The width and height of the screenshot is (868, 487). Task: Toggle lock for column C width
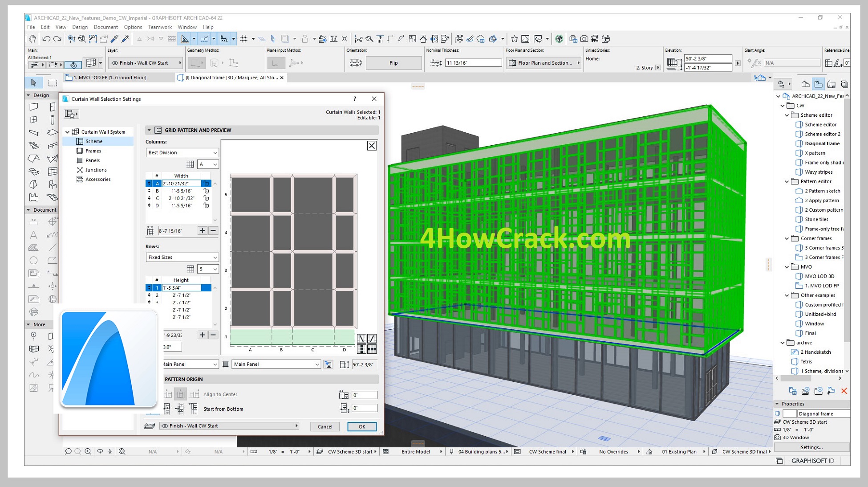[206, 198]
